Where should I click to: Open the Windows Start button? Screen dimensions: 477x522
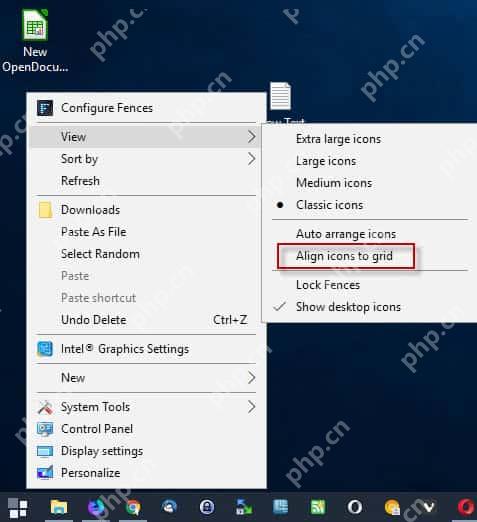click(x=17, y=508)
